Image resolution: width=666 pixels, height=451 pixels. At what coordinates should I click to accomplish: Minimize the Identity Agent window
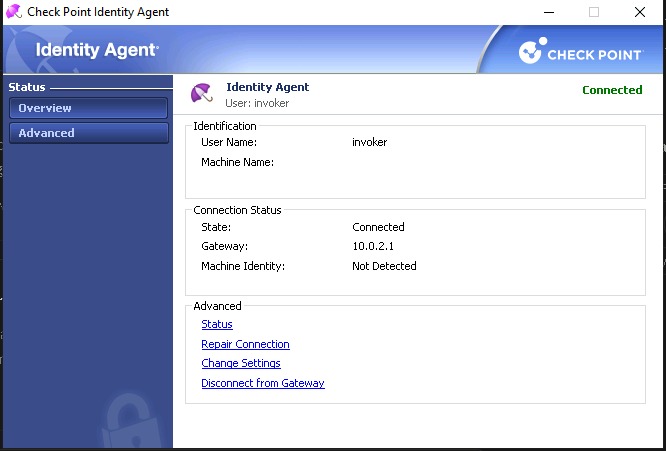tap(549, 12)
